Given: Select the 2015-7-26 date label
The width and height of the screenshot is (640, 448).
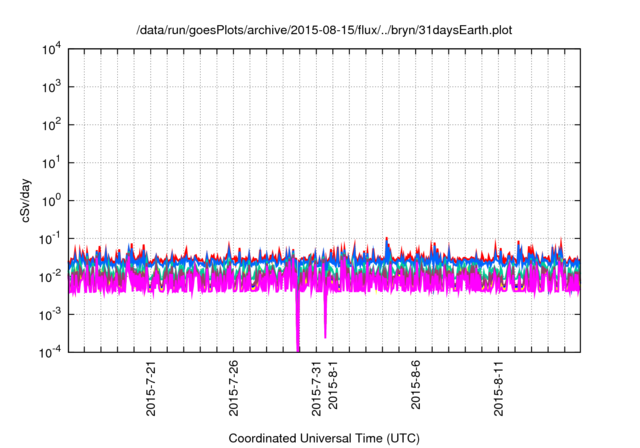Looking at the screenshot, I should pyautogui.click(x=234, y=388).
